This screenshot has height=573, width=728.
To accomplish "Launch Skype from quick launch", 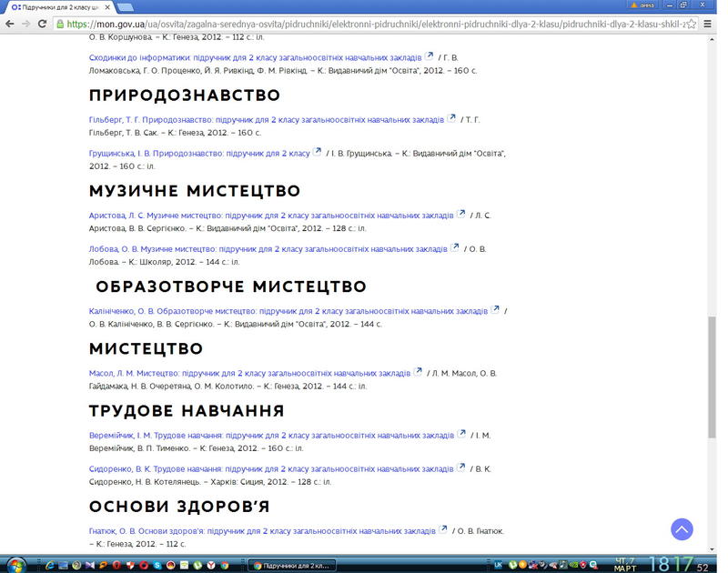I will click(157, 565).
